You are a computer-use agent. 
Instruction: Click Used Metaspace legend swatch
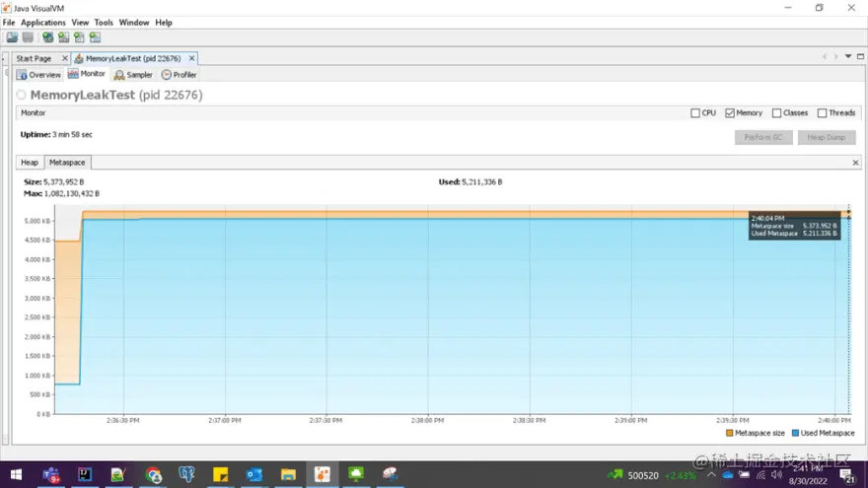tap(795, 433)
